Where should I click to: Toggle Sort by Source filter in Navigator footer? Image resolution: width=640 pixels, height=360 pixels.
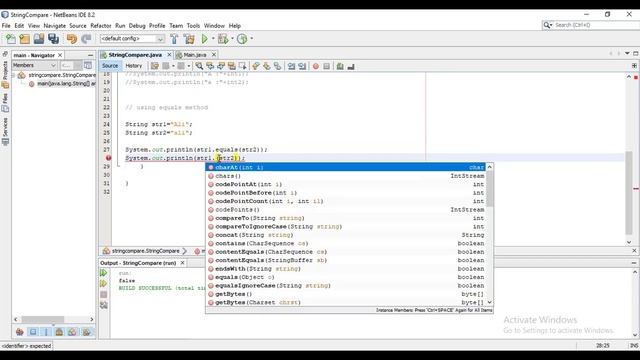coord(86,332)
